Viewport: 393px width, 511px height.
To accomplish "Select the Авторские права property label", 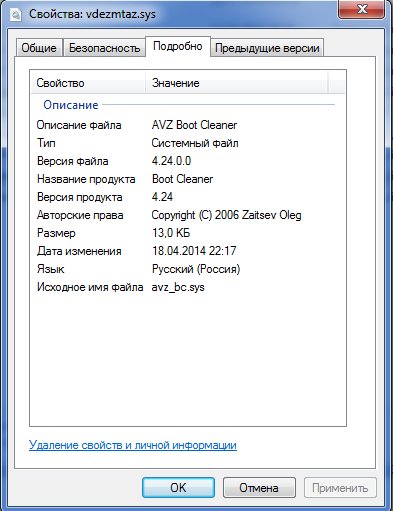I will (80, 215).
